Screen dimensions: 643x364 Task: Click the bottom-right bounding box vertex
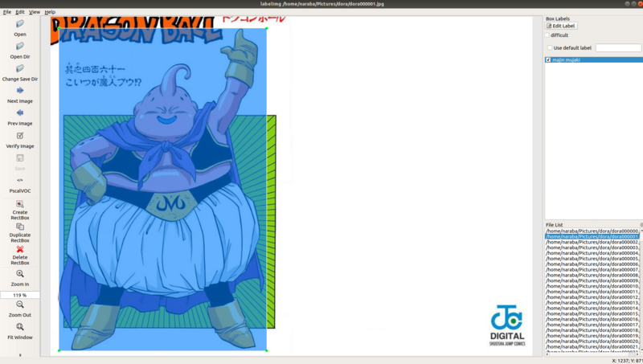(267, 350)
